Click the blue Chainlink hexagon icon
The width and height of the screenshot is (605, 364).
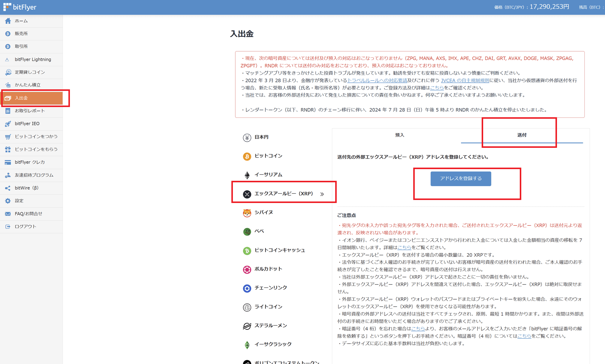[x=247, y=288]
